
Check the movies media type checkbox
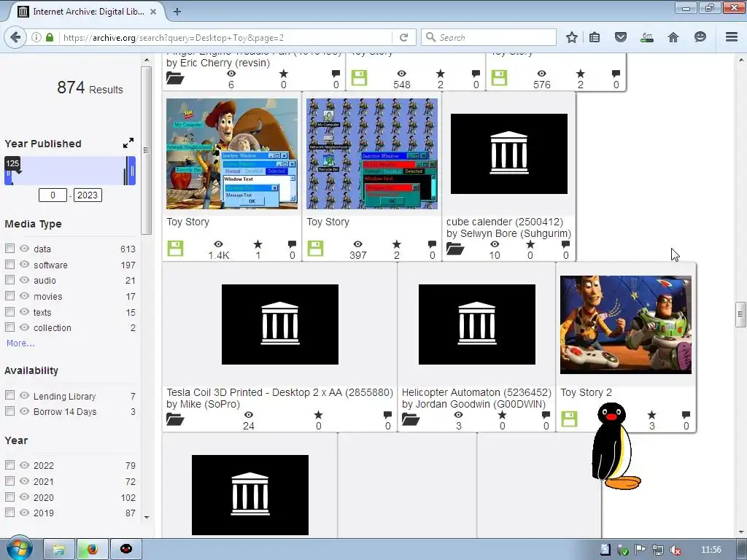[9, 296]
